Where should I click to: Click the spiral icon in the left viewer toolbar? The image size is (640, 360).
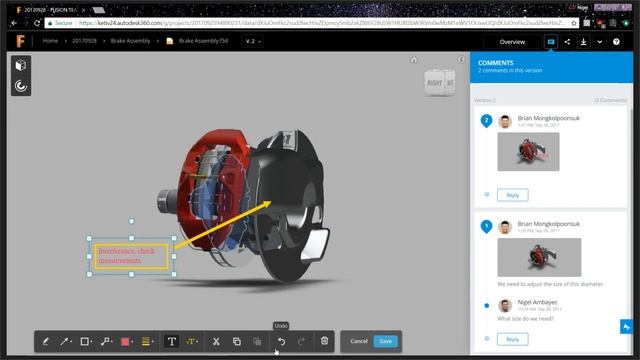point(21,86)
